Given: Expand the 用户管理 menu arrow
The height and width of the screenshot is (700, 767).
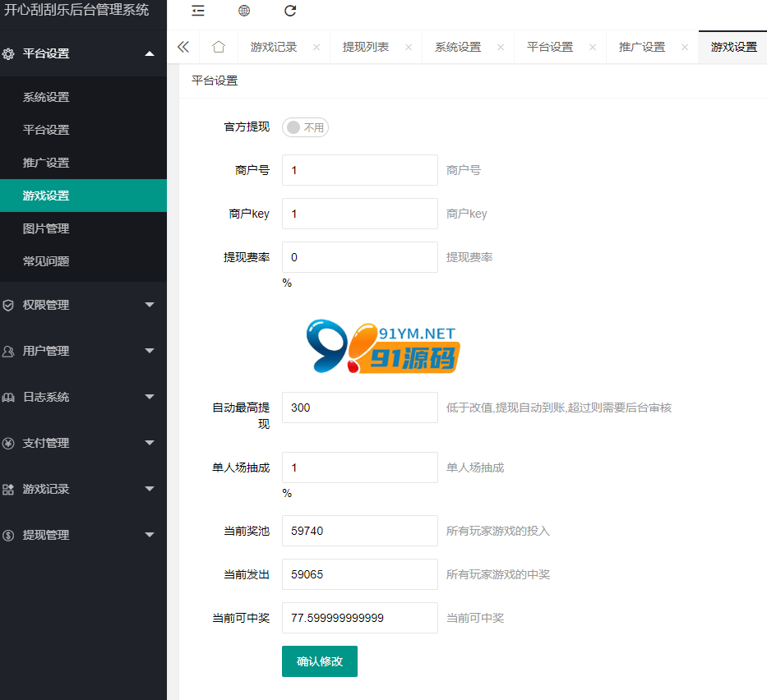Looking at the screenshot, I should (x=150, y=351).
